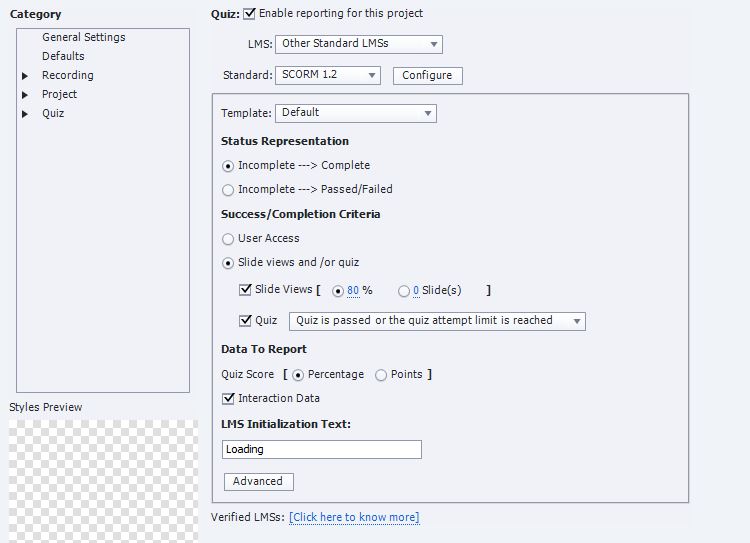Open the Template dropdown
750x543 pixels.
(355, 113)
